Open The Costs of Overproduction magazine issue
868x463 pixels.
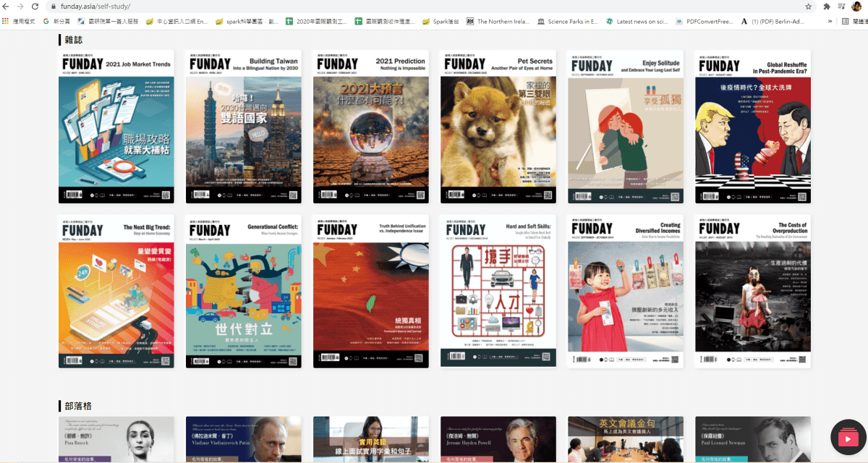753,291
